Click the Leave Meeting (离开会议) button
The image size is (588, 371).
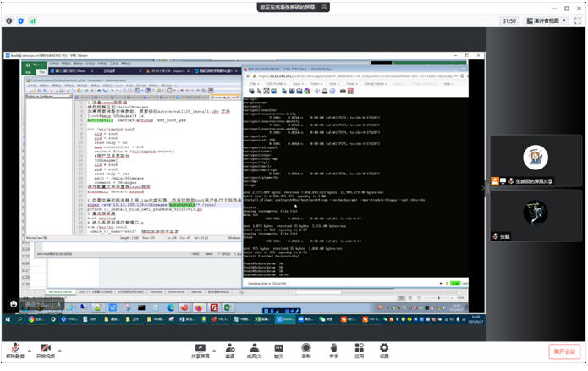click(563, 351)
